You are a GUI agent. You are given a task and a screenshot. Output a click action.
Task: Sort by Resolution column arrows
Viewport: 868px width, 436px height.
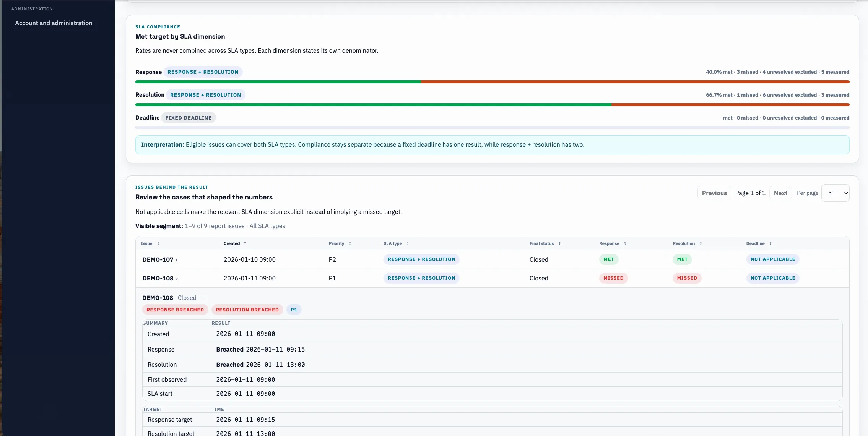(701, 243)
